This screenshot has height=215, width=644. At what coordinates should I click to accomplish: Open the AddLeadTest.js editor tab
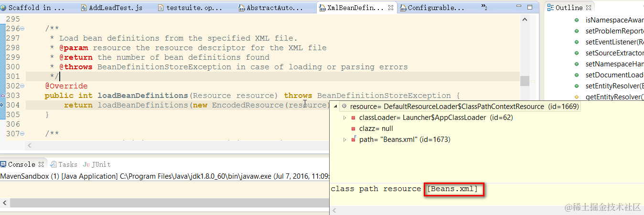(111, 8)
